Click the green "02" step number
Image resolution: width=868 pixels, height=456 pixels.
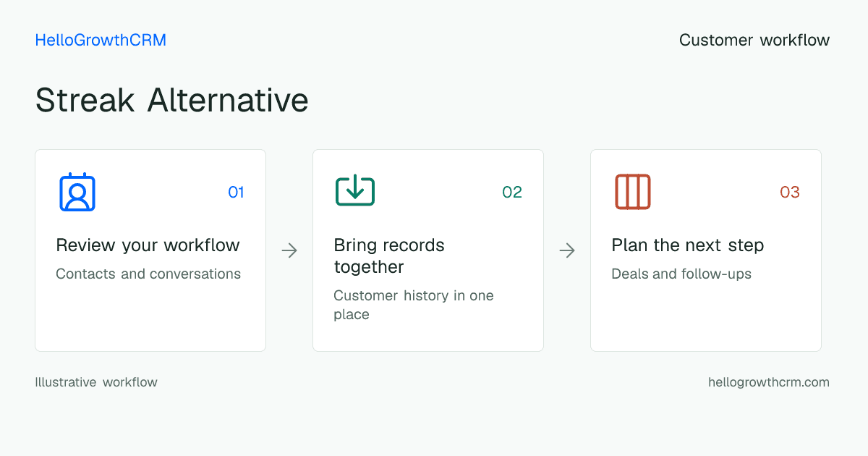click(512, 192)
